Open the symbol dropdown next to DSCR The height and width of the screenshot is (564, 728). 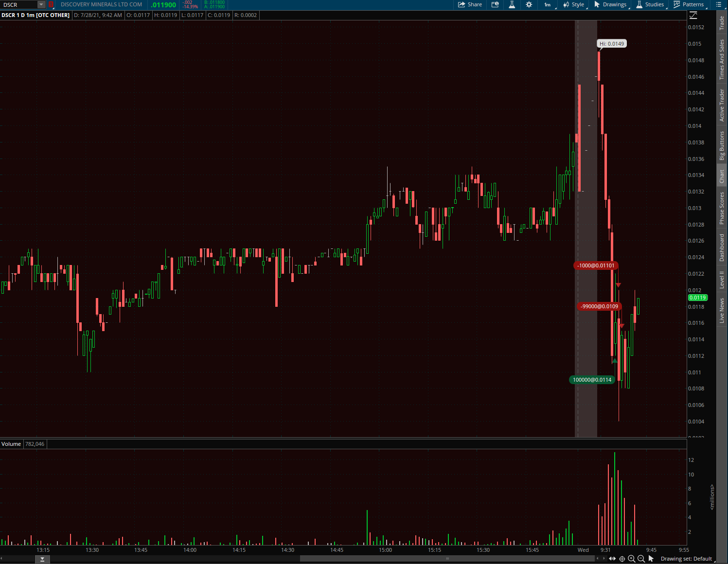(41, 5)
